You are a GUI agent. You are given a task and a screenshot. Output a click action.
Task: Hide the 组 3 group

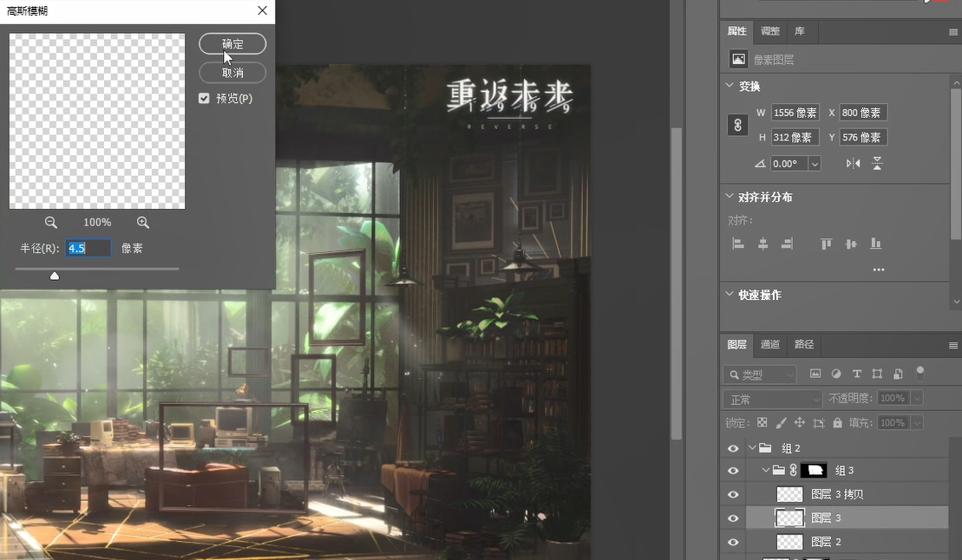click(x=733, y=471)
